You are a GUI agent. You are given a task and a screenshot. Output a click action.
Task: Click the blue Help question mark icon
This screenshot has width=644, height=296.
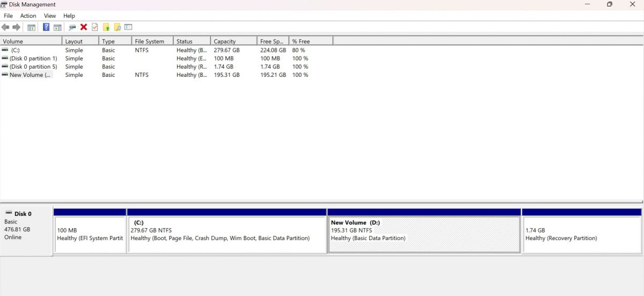pyautogui.click(x=46, y=27)
